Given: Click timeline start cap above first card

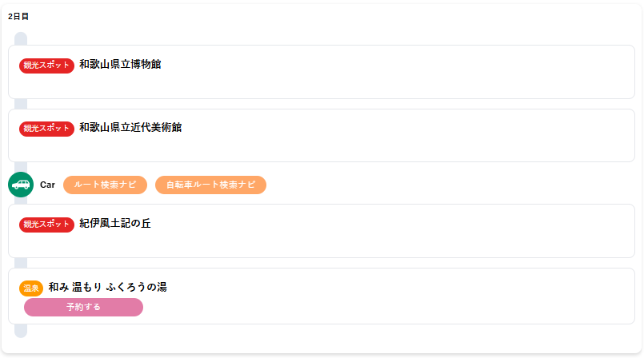Looking at the screenshot, I should point(21,38).
